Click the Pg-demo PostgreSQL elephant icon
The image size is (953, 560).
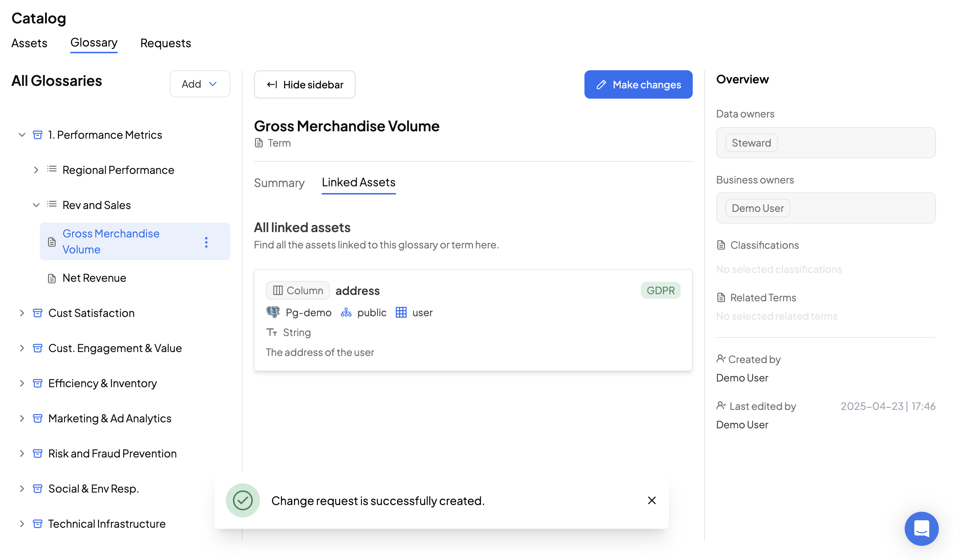[273, 312]
